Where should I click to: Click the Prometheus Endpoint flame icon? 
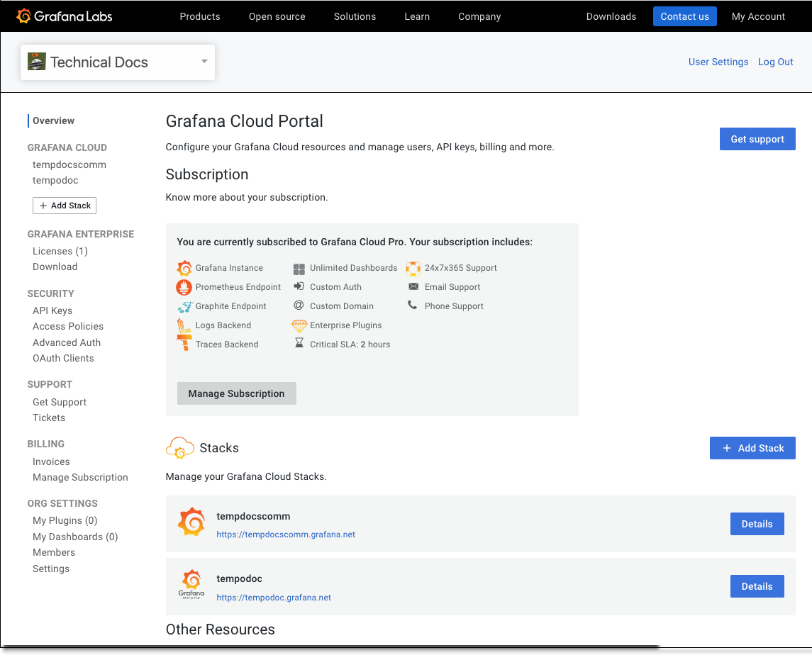[x=184, y=287]
